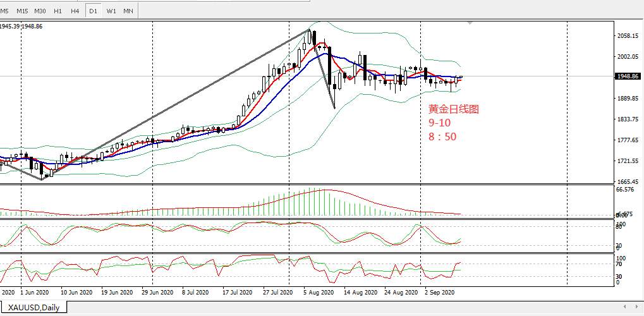Switch to W1 weekly timeframe
This screenshot has height=316, width=644.
coord(111,11)
